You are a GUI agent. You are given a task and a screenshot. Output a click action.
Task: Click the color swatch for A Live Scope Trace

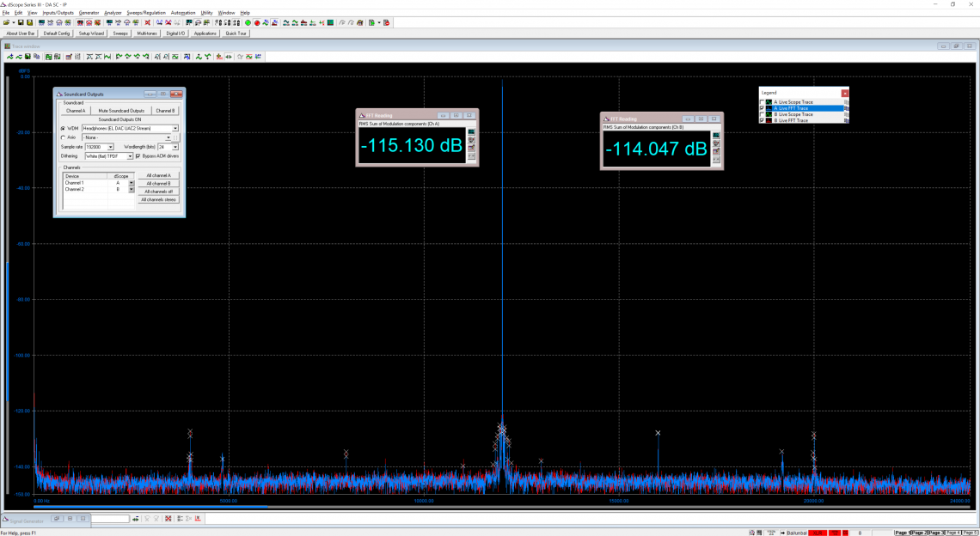click(x=769, y=102)
